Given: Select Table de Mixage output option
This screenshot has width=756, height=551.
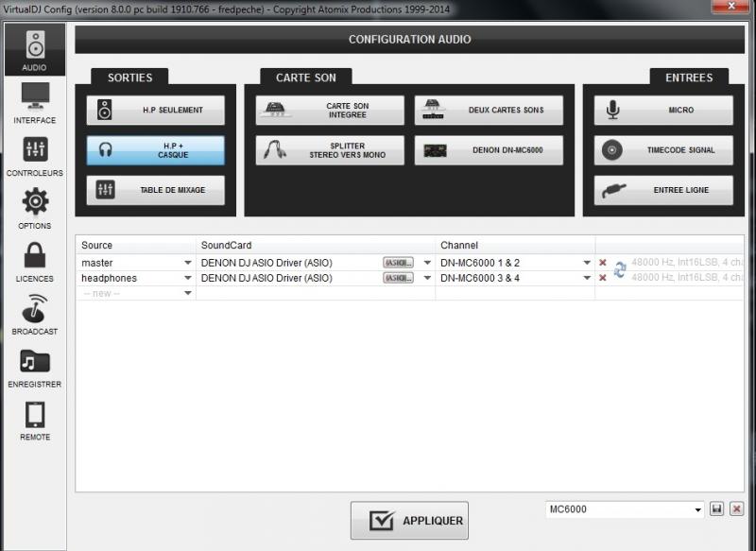Looking at the screenshot, I should (x=155, y=190).
